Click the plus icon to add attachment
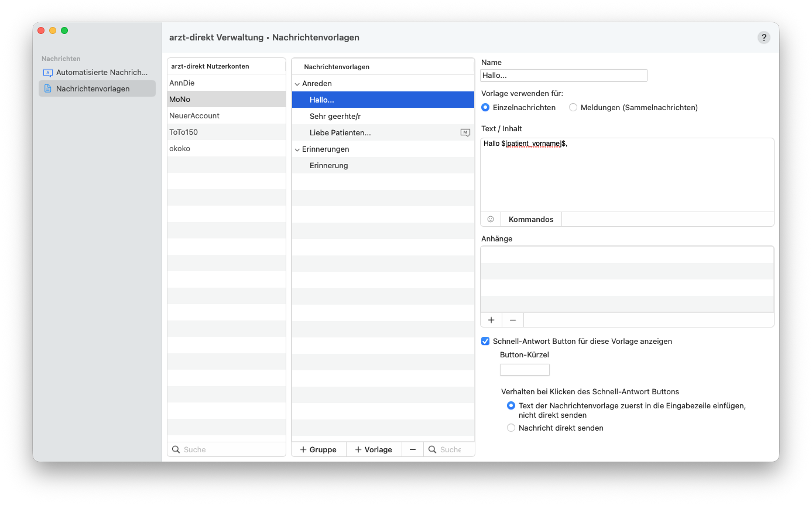The height and width of the screenshot is (505, 812). pos(491,320)
